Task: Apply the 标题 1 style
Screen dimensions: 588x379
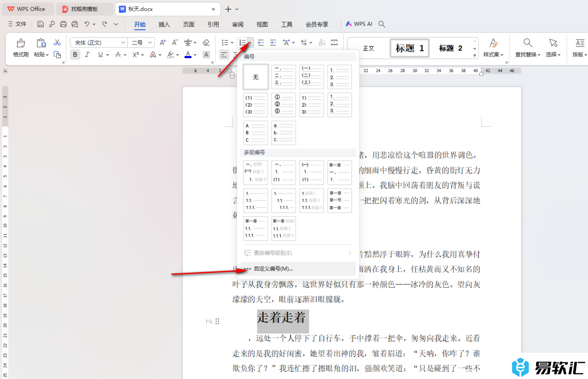Action: click(x=410, y=48)
